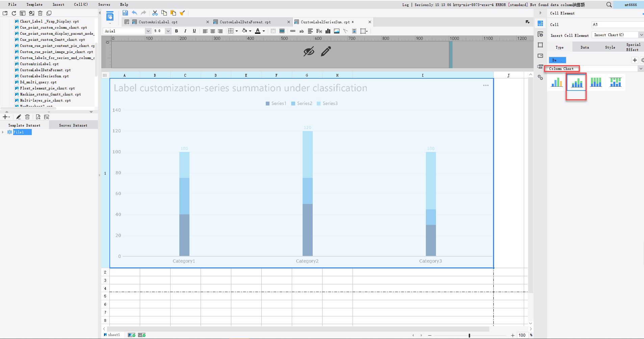Click the plus button to add a chart
The image size is (644, 339).
point(635,60)
